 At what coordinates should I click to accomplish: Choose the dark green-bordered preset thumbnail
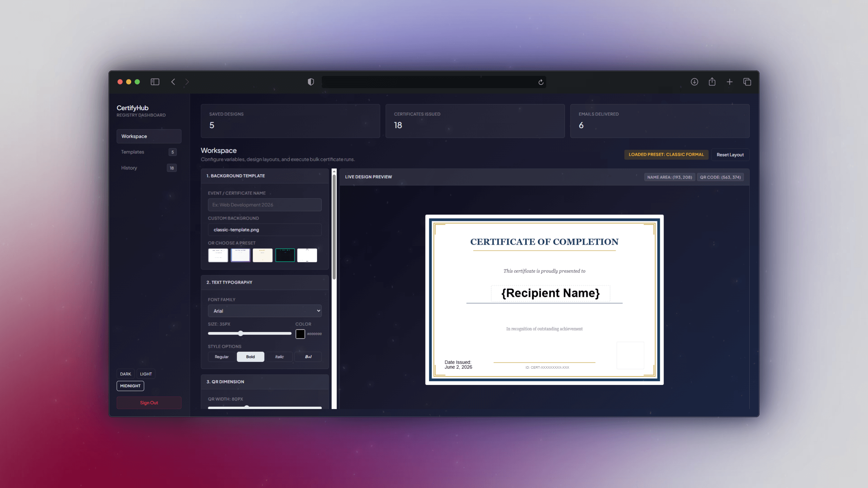coord(285,255)
